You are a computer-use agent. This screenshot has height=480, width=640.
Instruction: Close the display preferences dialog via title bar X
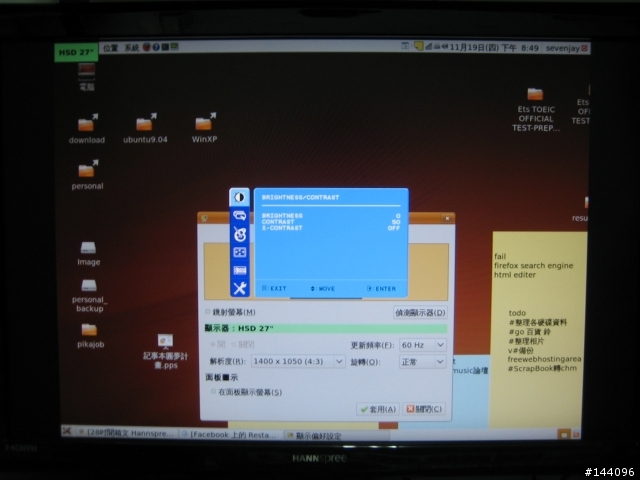(447, 218)
